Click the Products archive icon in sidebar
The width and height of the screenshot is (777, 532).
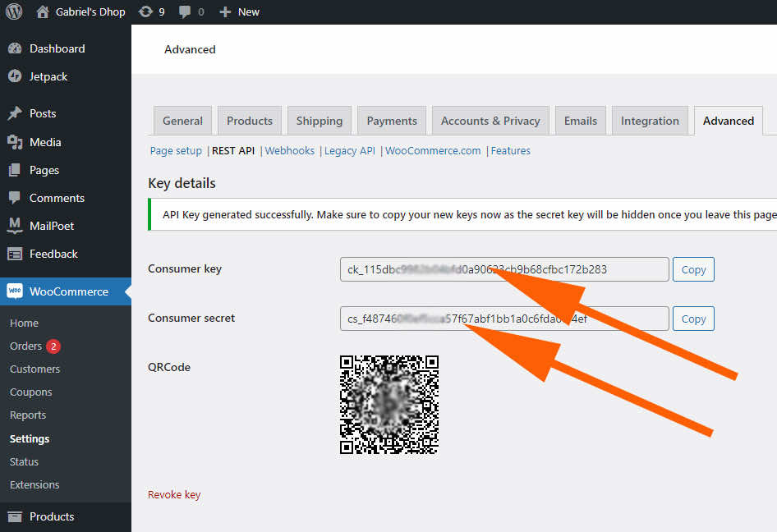coord(15,516)
